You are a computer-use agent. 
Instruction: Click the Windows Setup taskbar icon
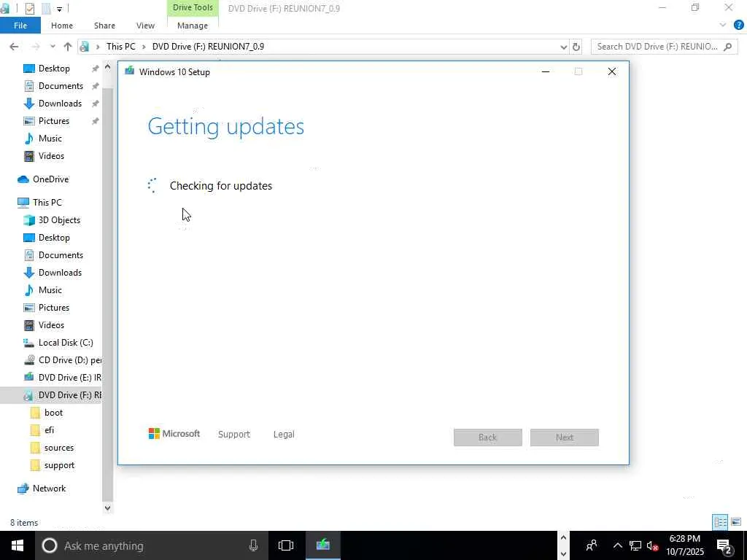[322, 545]
